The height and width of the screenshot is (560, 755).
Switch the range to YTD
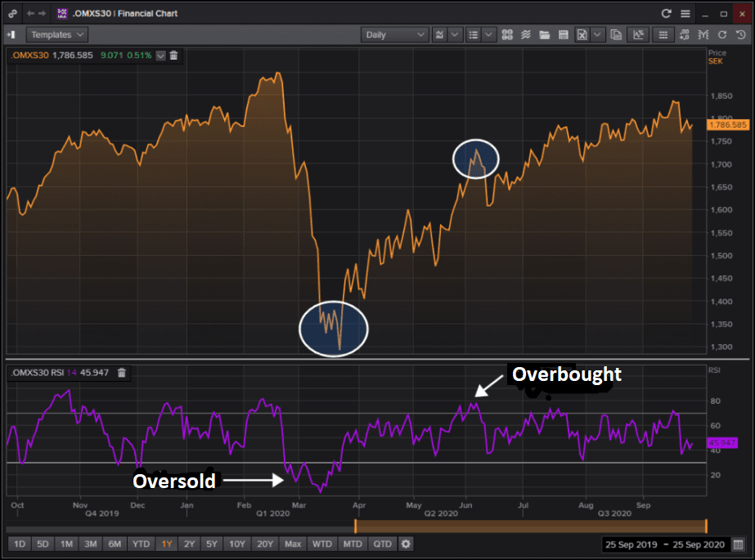pos(141,544)
